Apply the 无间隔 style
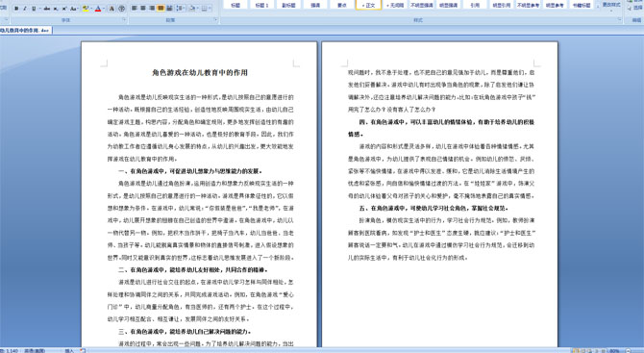 (395, 5)
